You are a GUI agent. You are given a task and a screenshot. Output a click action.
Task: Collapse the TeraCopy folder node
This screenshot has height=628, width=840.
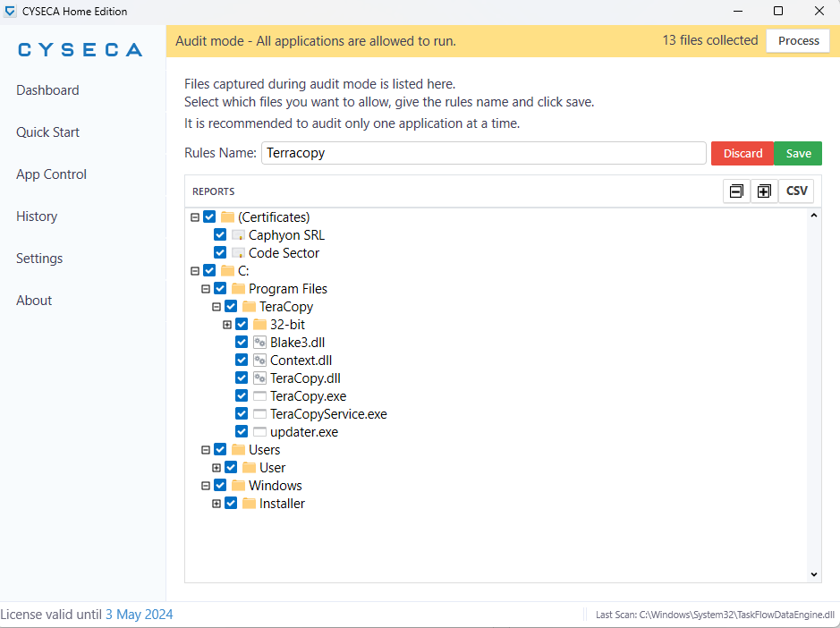(216, 307)
